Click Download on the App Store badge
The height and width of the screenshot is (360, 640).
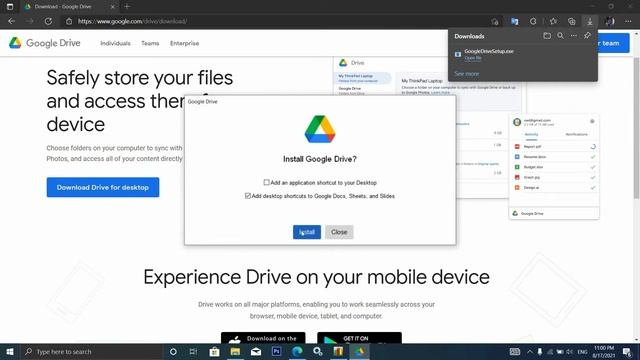(263, 338)
